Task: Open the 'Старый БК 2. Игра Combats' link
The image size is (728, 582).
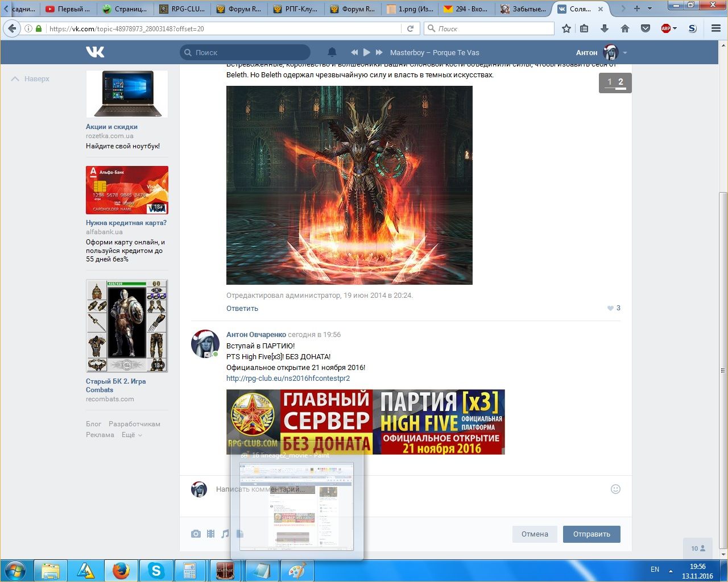Action: coord(116,385)
